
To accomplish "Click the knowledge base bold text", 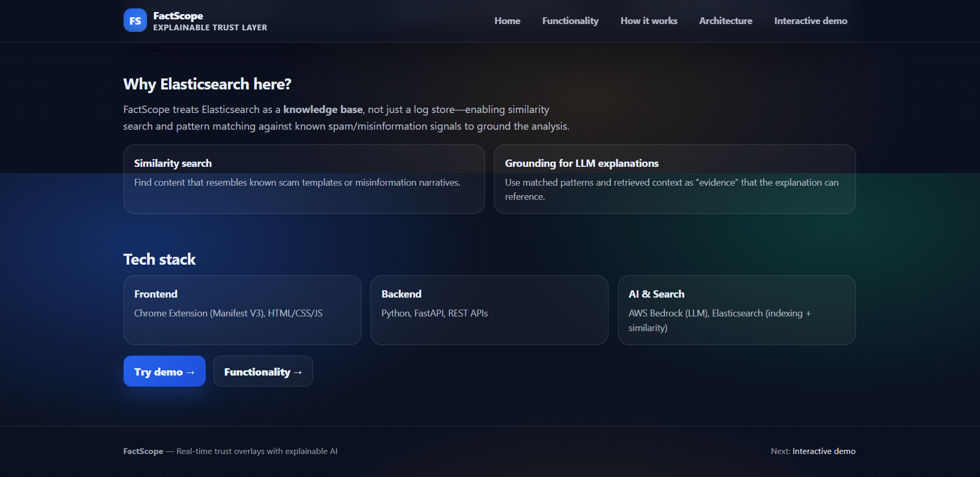I will point(323,109).
